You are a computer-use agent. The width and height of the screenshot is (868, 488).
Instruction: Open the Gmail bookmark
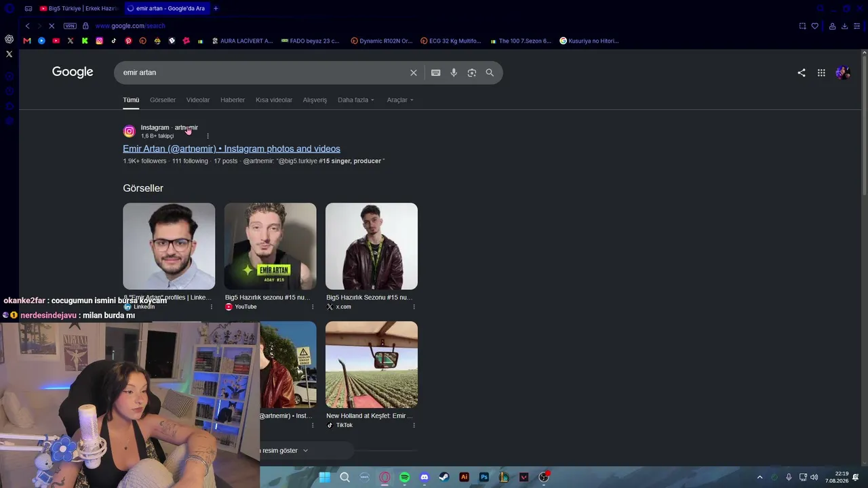pos(27,41)
